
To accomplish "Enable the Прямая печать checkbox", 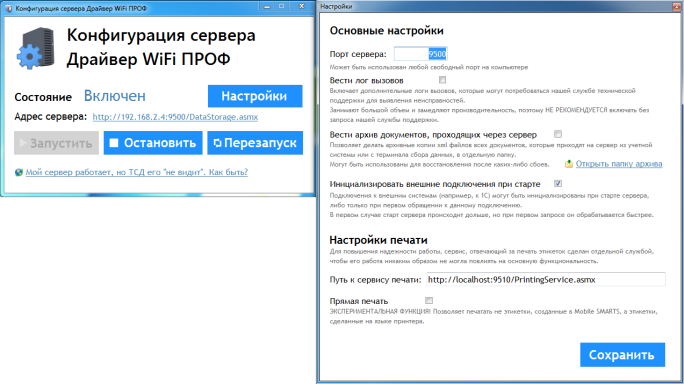I will (429, 301).
